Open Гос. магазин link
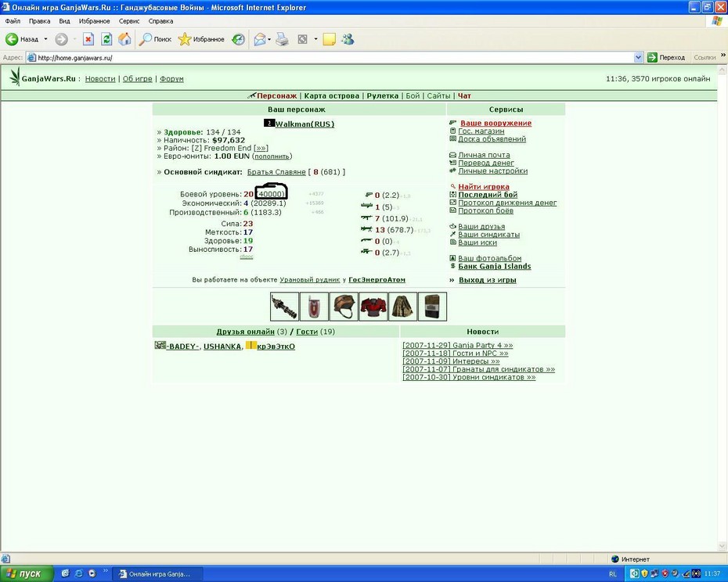Viewport: 728px width, 582px height. coord(481,131)
